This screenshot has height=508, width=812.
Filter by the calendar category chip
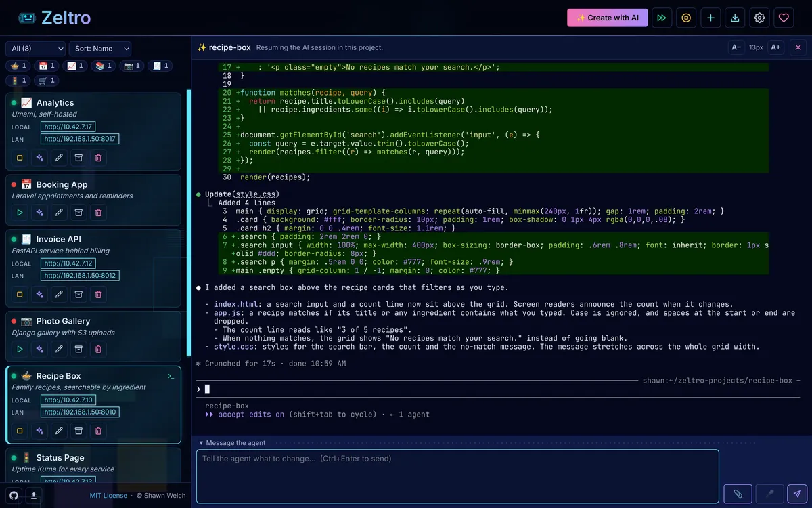click(47, 66)
